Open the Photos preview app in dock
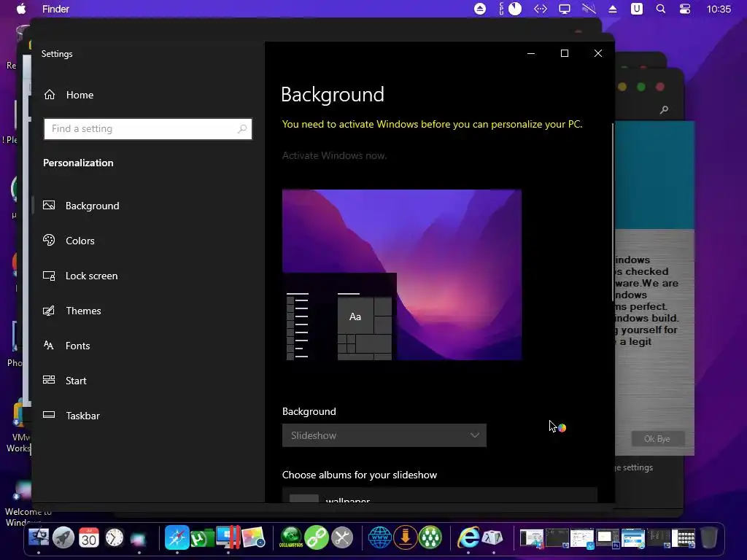 (253, 537)
